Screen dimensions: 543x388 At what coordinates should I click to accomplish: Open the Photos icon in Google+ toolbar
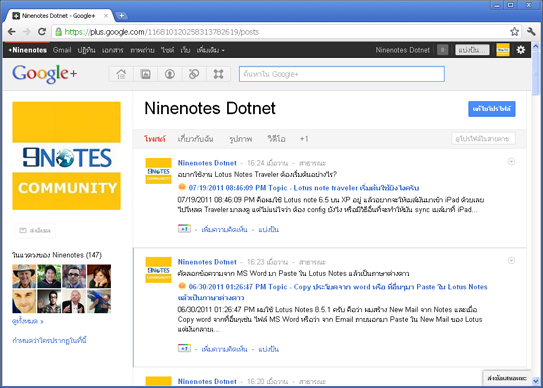(145, 74)
